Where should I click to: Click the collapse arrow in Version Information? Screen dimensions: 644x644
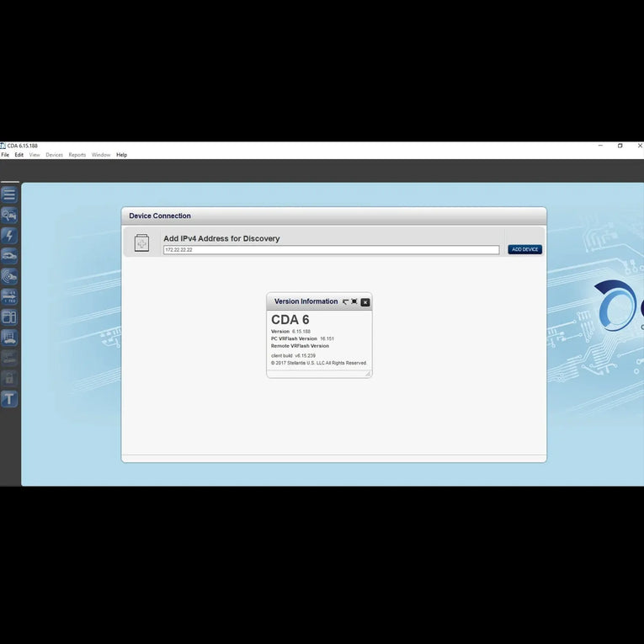[x=345, y=302]
